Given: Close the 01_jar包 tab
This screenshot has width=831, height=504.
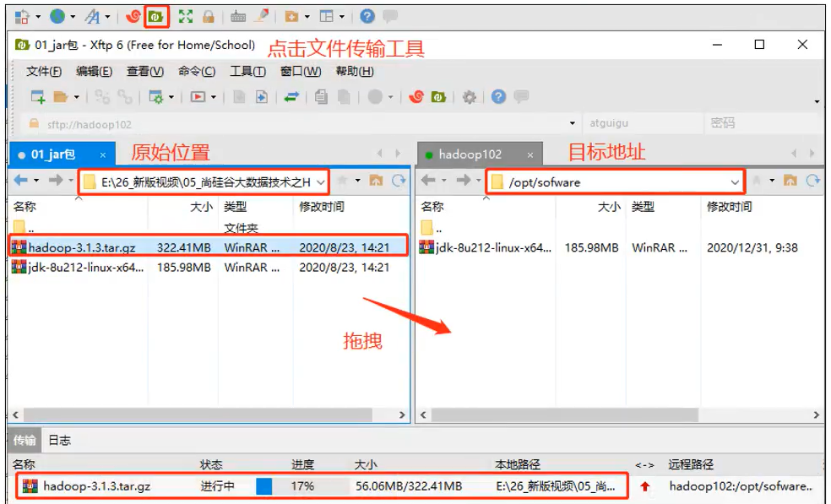Looking at the screenshot, I should (103, 154).
